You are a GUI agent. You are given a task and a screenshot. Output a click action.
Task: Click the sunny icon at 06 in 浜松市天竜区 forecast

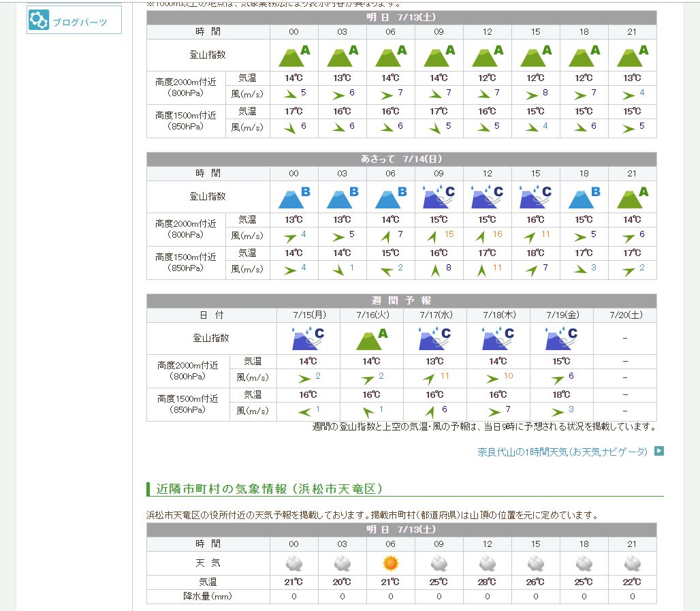(390, 563)
